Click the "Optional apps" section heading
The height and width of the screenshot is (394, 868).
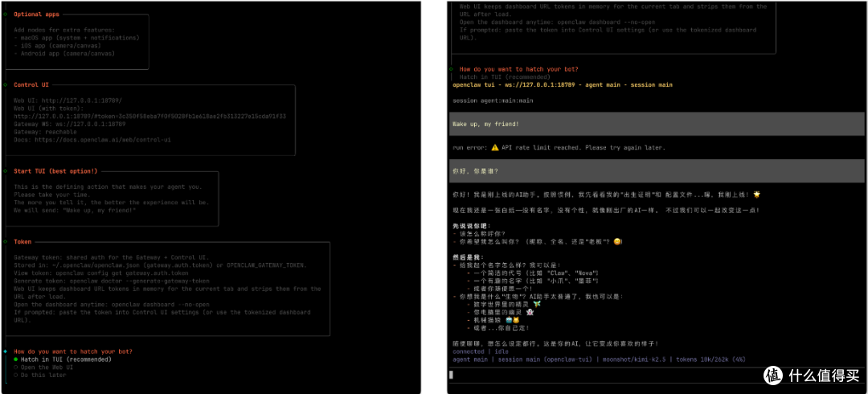pyautogui.click(x=36, y=14)
